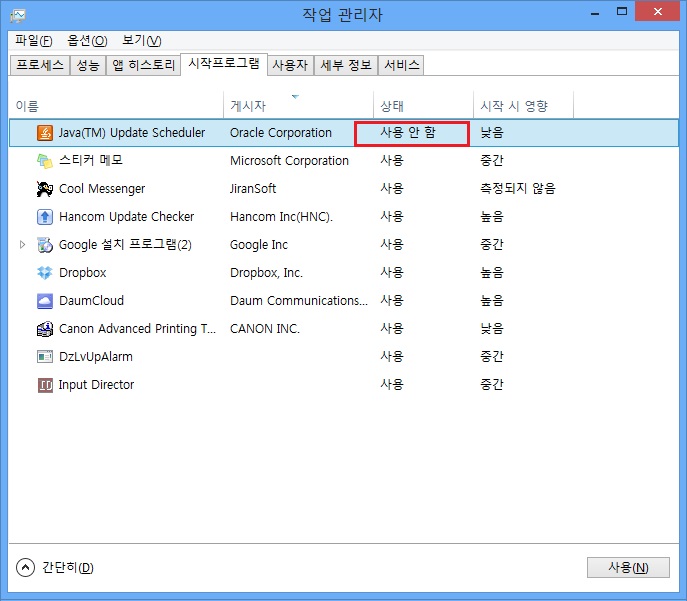Switch to the 성능 tab
This screenshot has width=687, height=601.
click(x=88, y=65)
